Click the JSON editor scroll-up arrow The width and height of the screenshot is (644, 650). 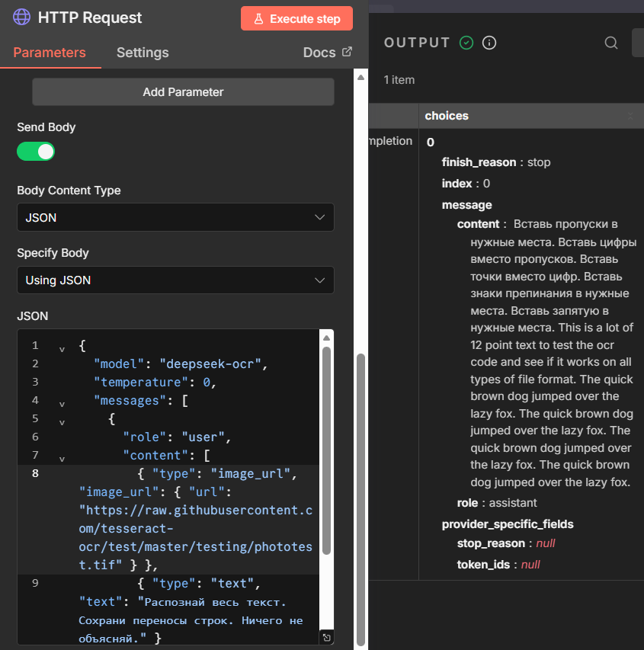coord(326,338)
